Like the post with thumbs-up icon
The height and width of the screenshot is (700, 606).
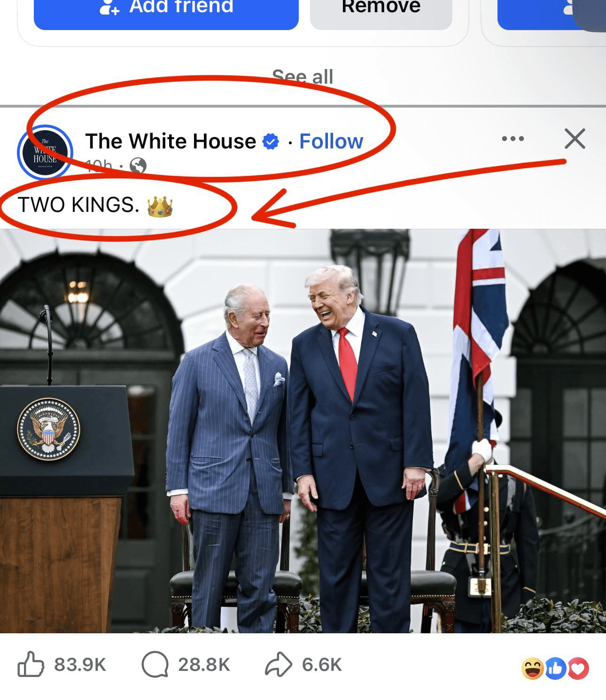click(x=31, y=664)
